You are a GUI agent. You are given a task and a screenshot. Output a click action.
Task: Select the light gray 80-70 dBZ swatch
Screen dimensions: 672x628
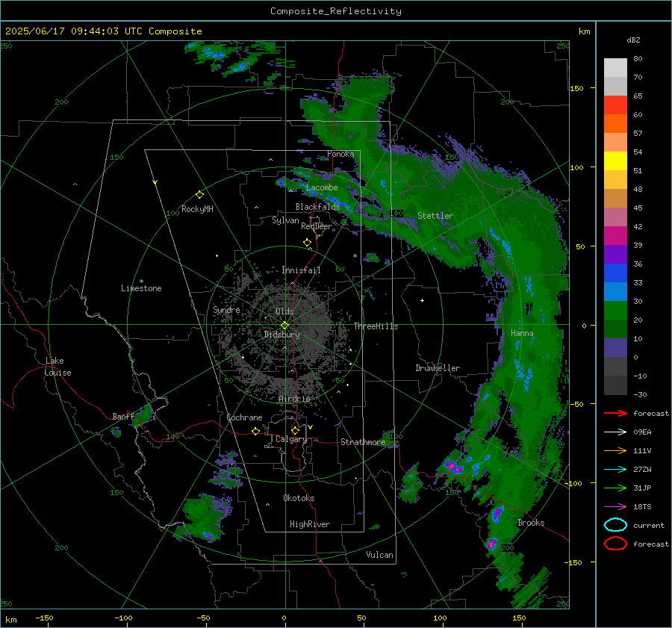tap(615, 68)
